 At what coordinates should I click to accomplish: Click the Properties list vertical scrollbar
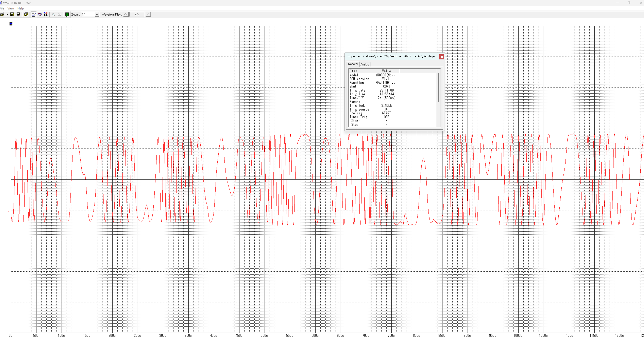click(438, 87)
